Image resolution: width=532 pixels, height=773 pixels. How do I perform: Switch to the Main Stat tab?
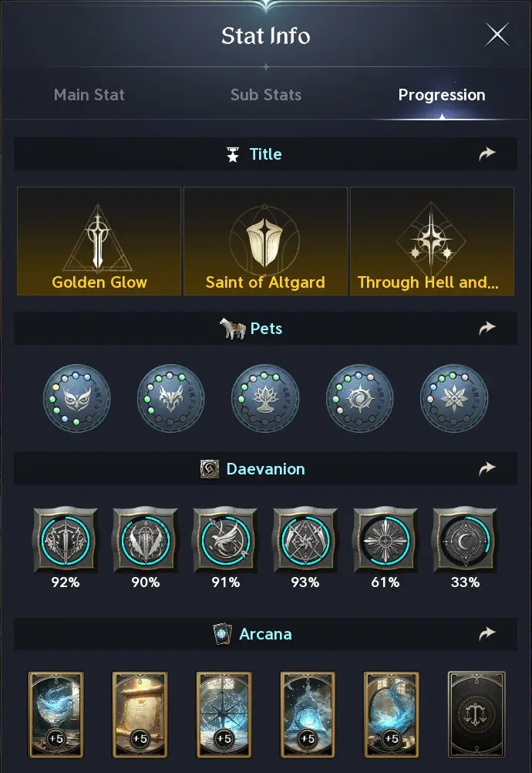click(89, 95)
